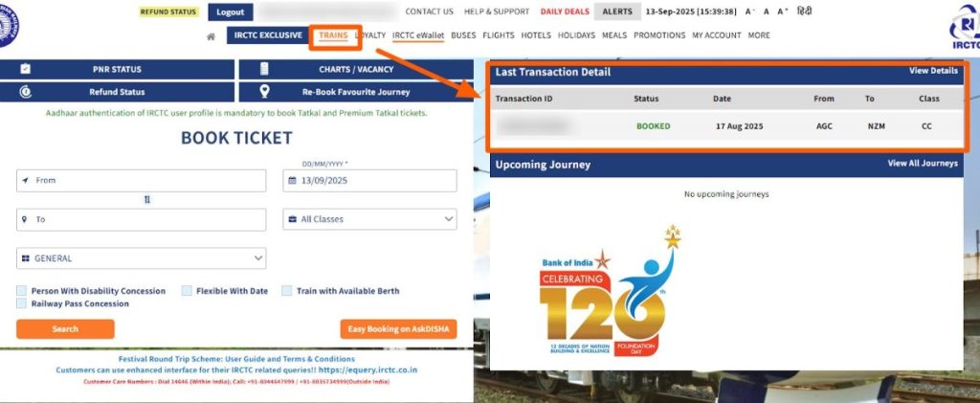The width and height of the screenshot is (980, 403).
Task: Click the Re-Book Favourite Journey pin icon
Action: (264, 92)
